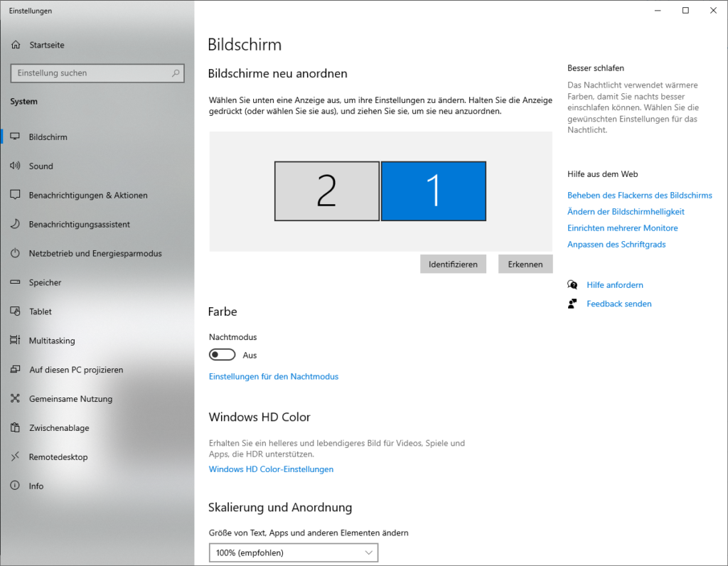This screenshot has width=728, height=566.
Task: Click the Zwischenablage clipboard icon
Action: 16,427
